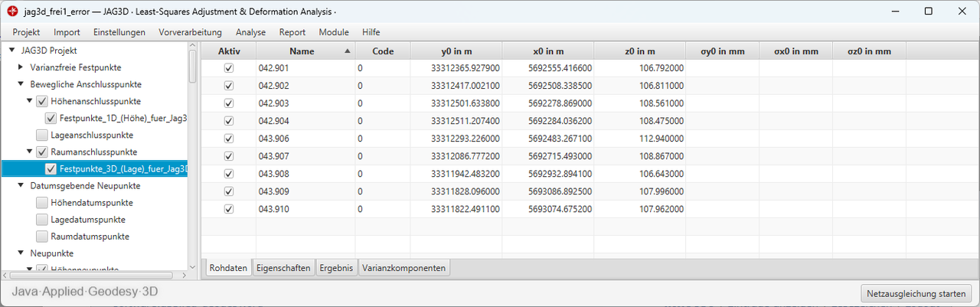The height and width of the screenshot is (307, 980).
Task: Sort table by σz0 in mm header
Action: tap(870, 51)
